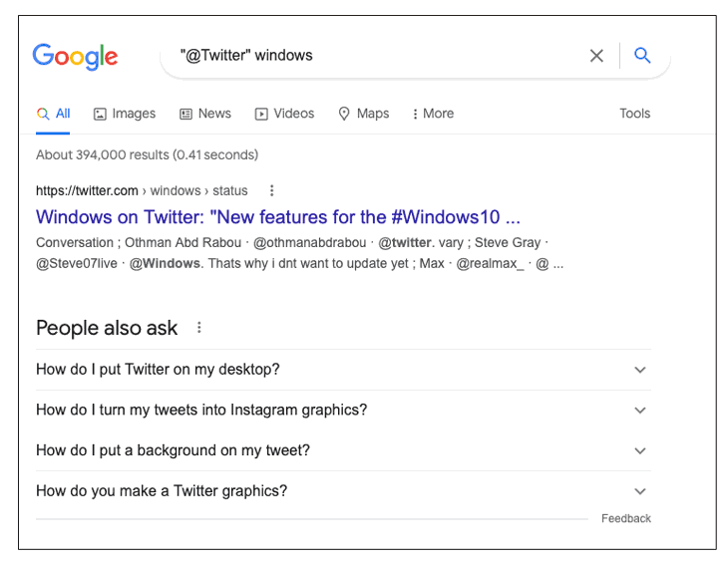Viewport: 728px width, 563px height.
Task: Switch to the Maps tab
Action: tap(363, 114)
